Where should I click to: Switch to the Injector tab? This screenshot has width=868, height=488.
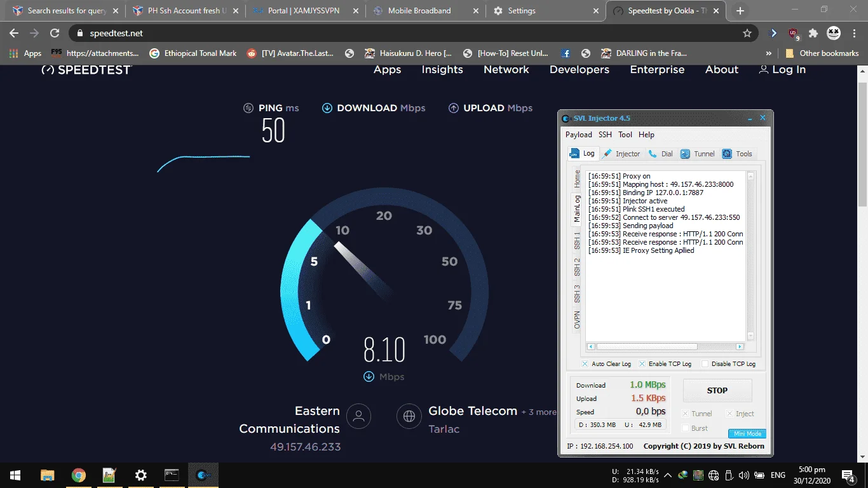click(x=621, y=154)
